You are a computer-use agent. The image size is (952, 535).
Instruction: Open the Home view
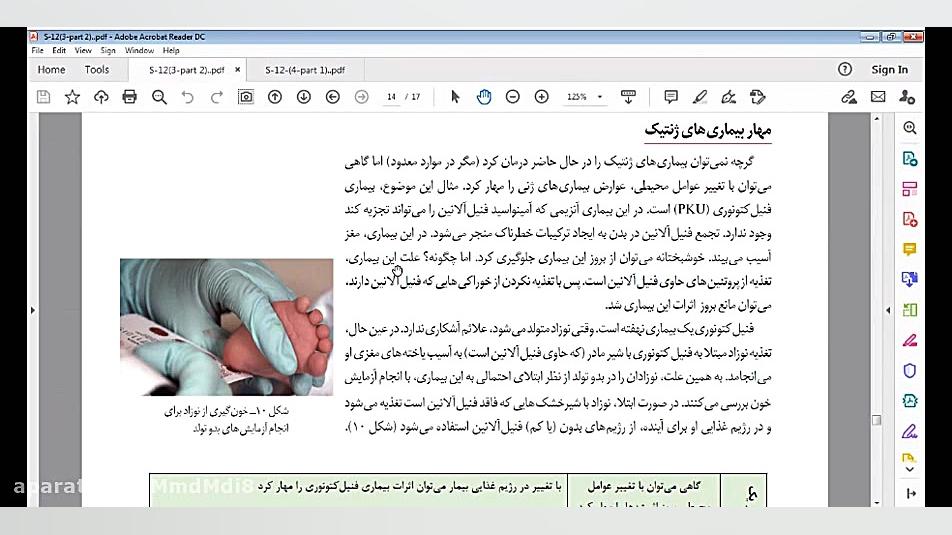(x=51, y=70)
